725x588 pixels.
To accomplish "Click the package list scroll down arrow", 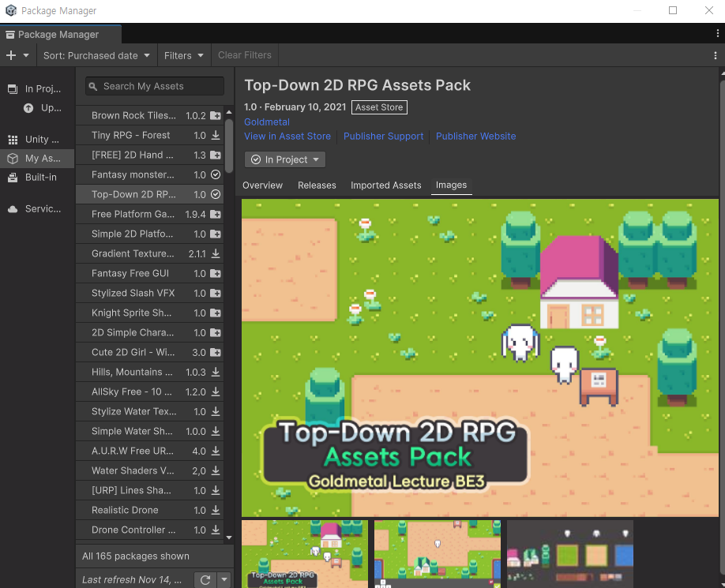I will 229,537.
